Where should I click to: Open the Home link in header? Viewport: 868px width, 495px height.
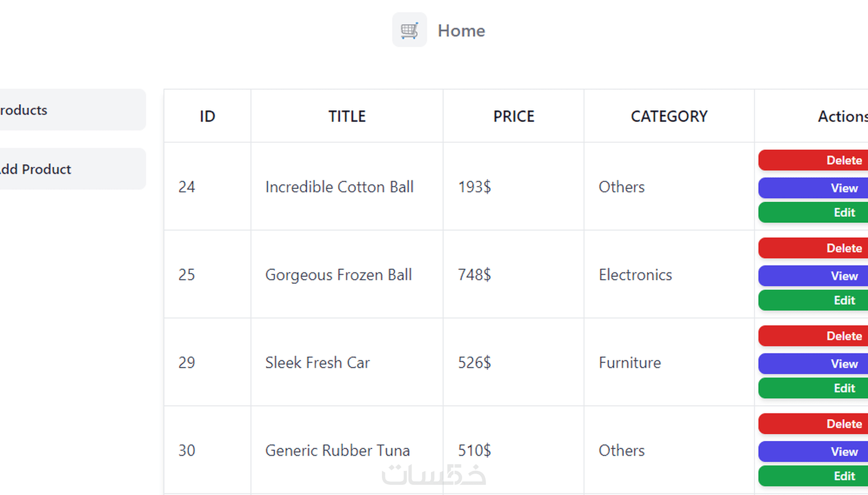[x=461, y=31]
